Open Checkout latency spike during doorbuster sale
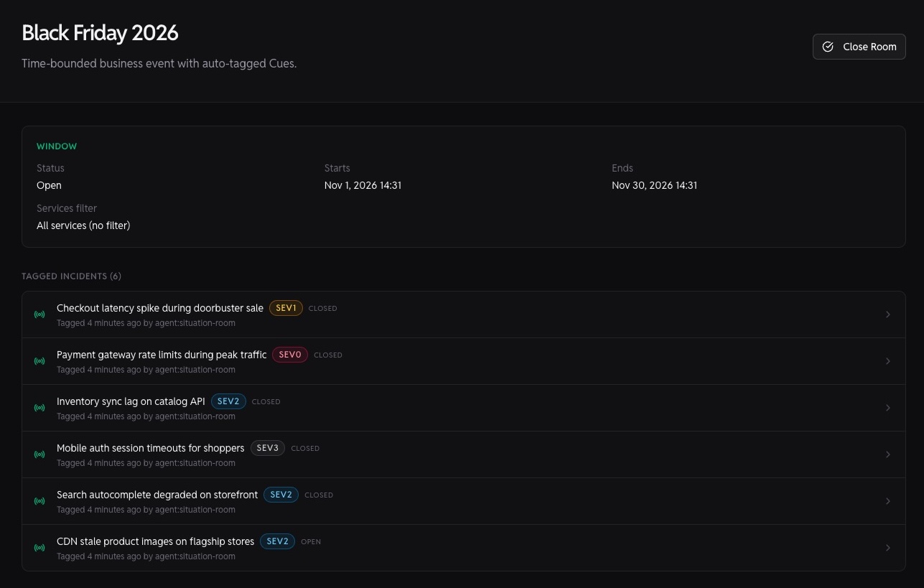 tap(160, 308)
